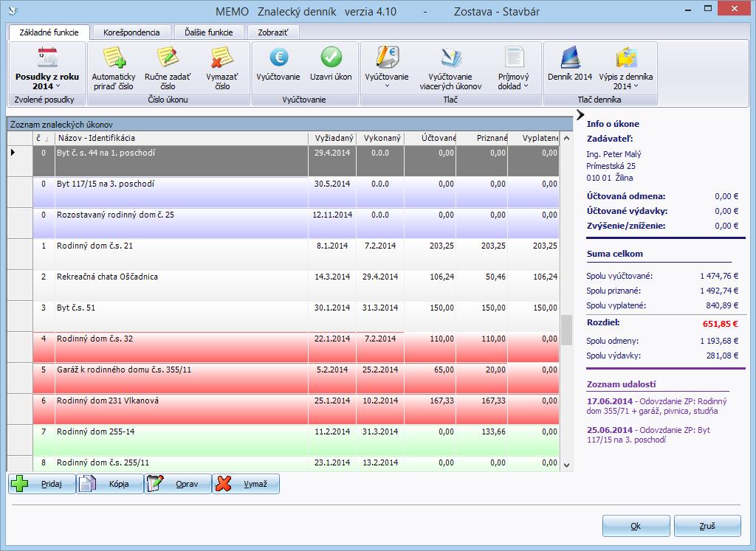
Task: Click the Vykonaný column header
Action: click(x=380, y=138)
